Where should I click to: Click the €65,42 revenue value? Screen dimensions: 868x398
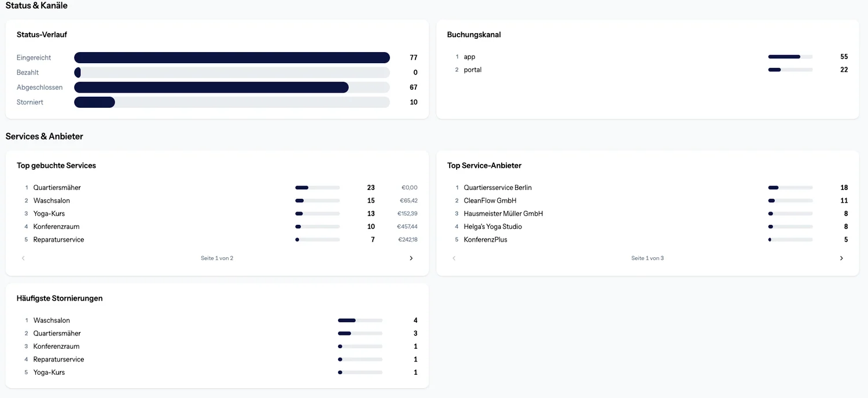point(409,200)
